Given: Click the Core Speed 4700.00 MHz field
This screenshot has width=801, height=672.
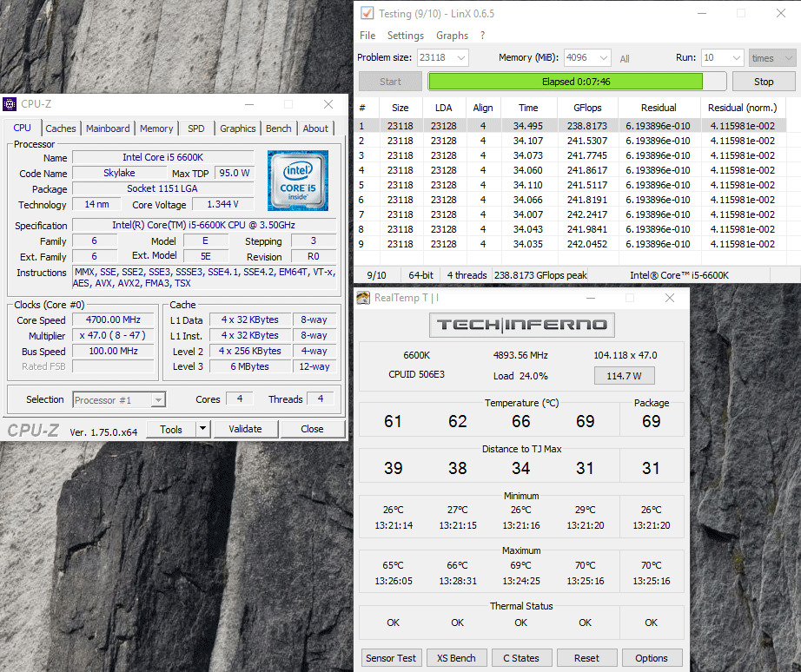Looking at the screenshot, I should click(x=113, y=320).
